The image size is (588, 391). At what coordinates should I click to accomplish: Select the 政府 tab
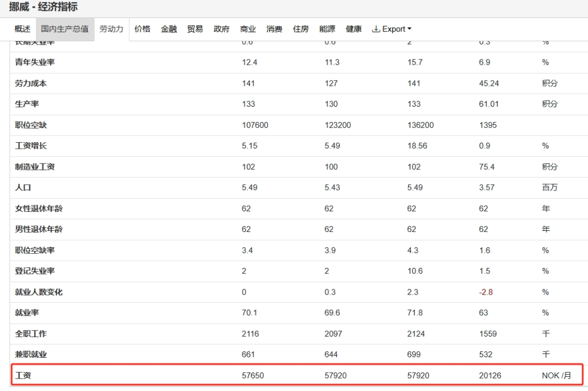point(222,29)
